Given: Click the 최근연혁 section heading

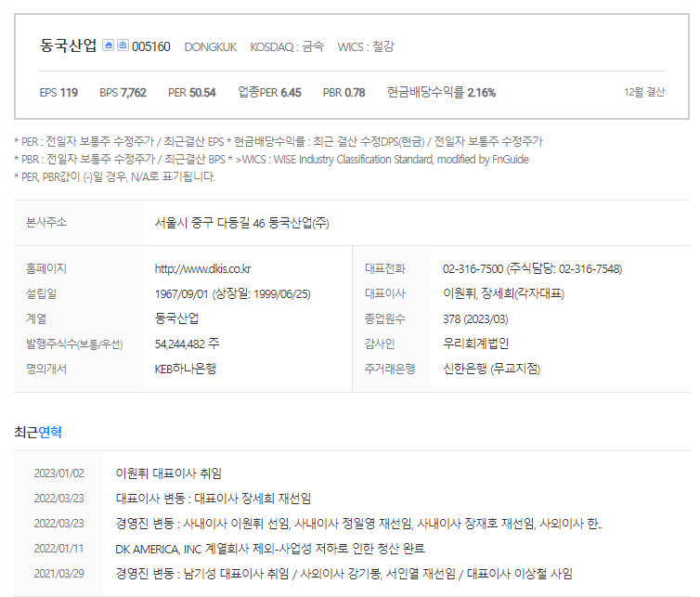Looking at the screenshot, I should (38, 433).
